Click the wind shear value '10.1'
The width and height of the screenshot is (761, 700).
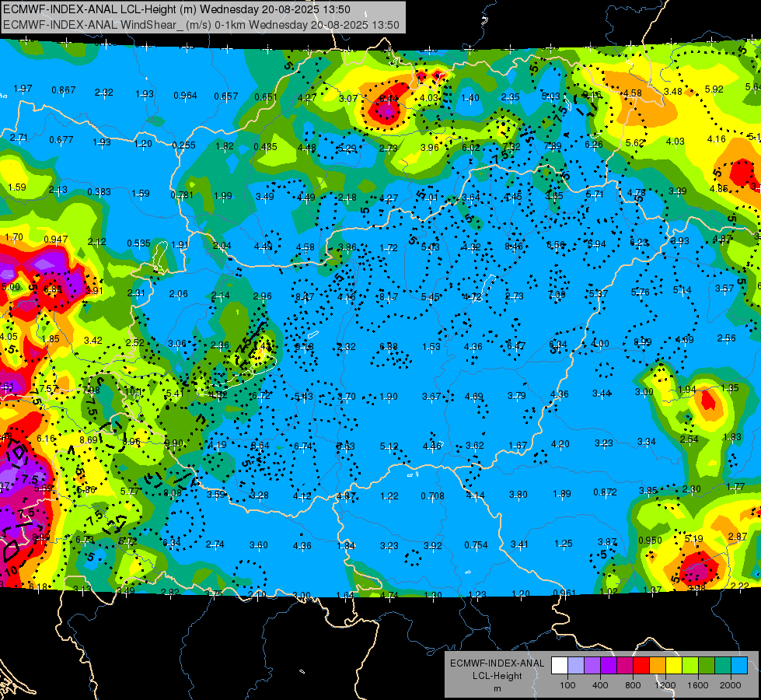tap(132, 391)
